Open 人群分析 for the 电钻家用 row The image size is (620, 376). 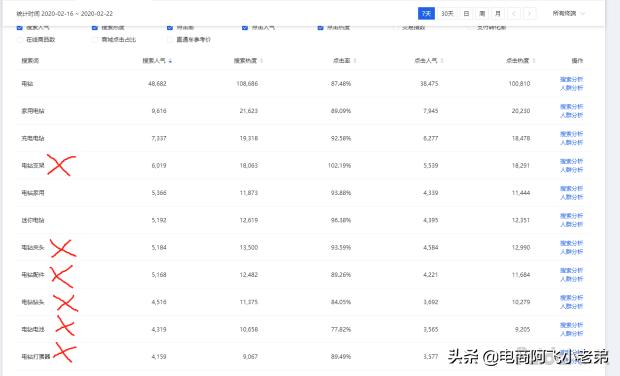[571, 197]
